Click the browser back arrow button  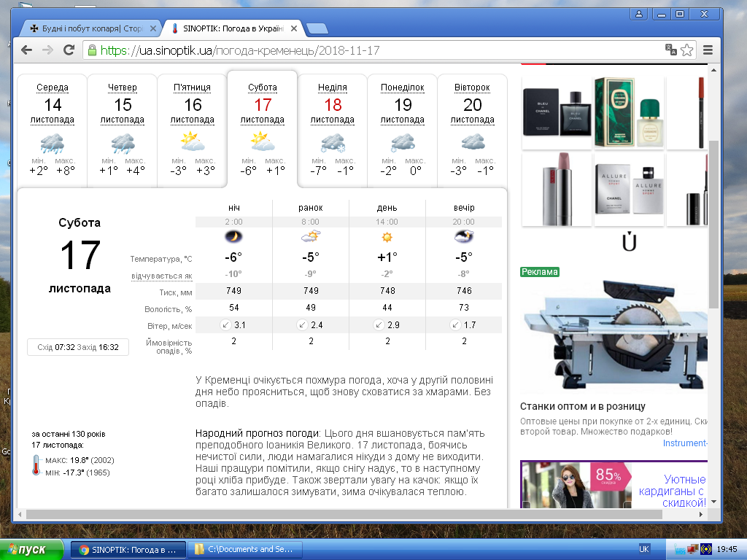click(27, 50)
